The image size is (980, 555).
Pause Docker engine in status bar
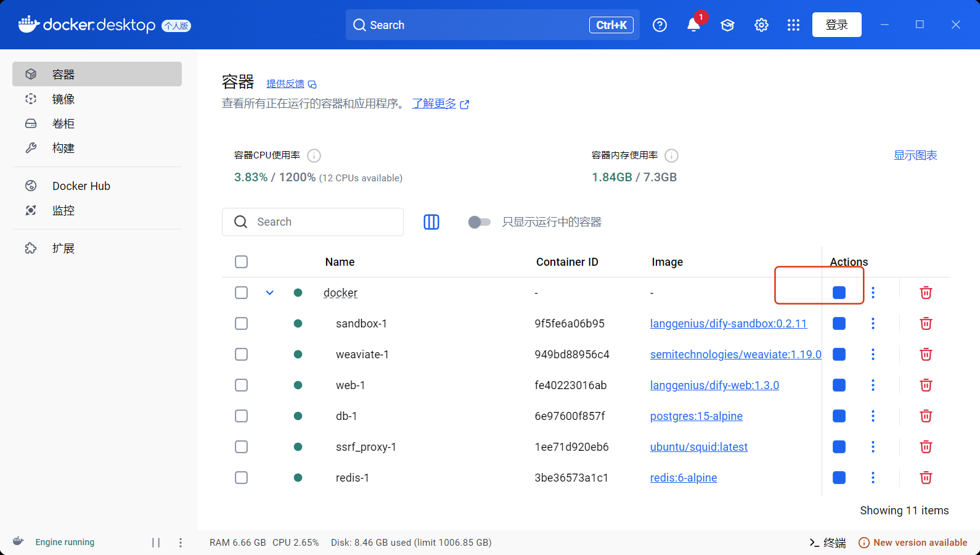(156, 543)
